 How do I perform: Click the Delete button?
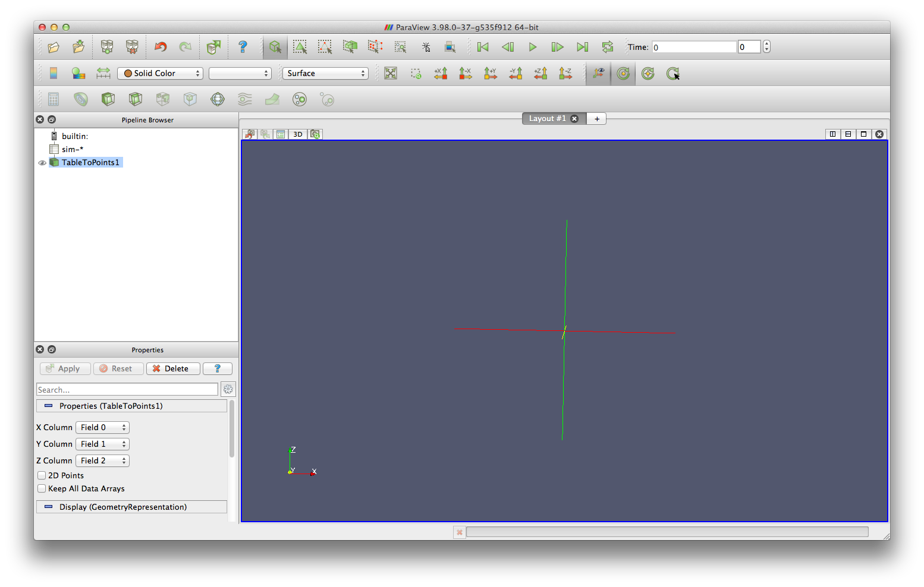[x=172, y=368]
